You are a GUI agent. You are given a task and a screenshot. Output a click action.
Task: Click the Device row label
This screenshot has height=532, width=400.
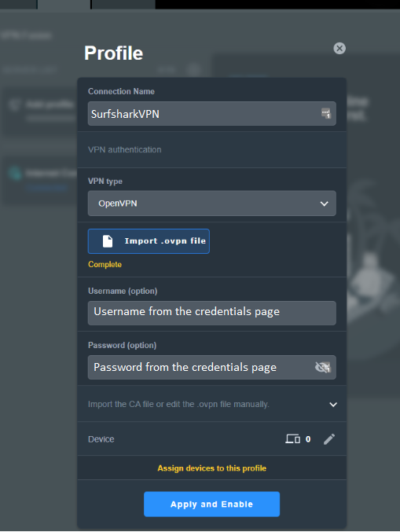[x=101, y=439]
